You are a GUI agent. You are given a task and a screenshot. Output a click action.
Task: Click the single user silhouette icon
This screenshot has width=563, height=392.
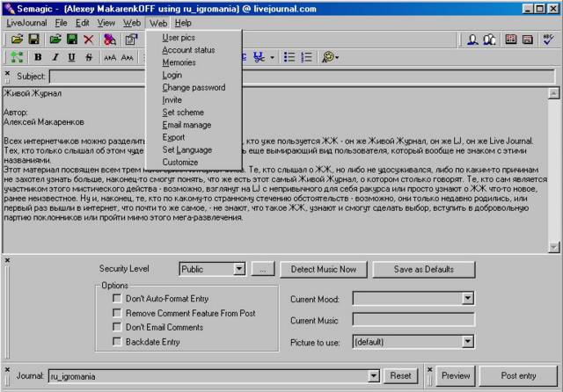coord(472,39)
